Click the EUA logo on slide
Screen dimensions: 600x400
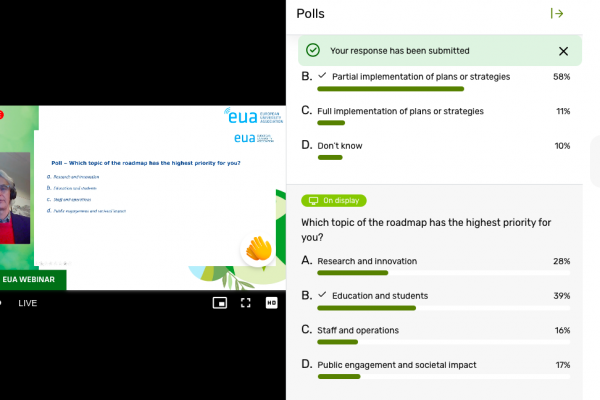click(246, 116)
